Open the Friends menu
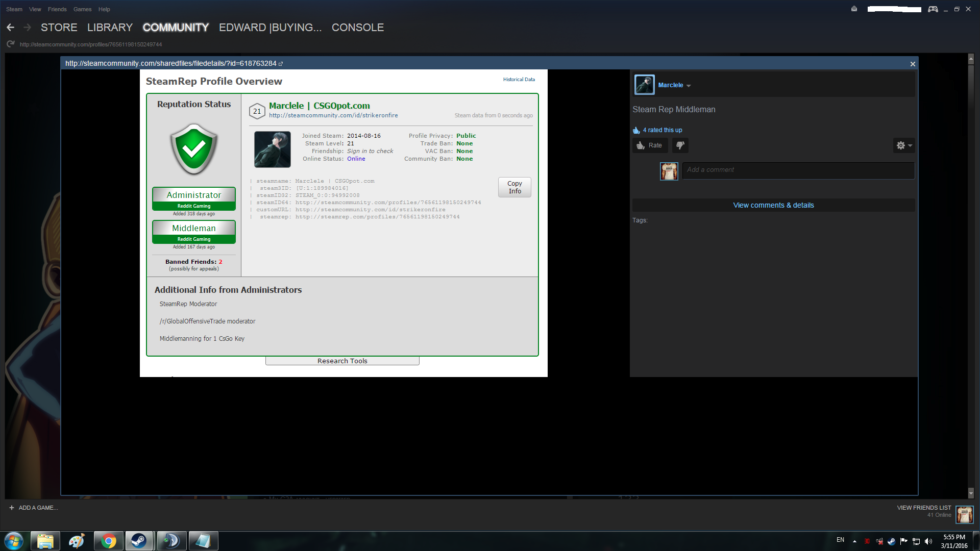The height and width of the screenshot is (551, 980). click(x=57, y=9)
